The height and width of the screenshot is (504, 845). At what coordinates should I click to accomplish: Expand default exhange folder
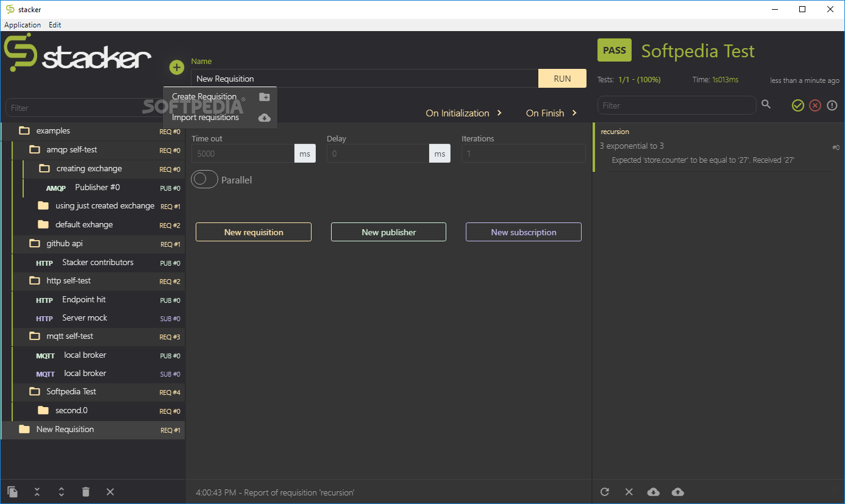coord(43,224)
